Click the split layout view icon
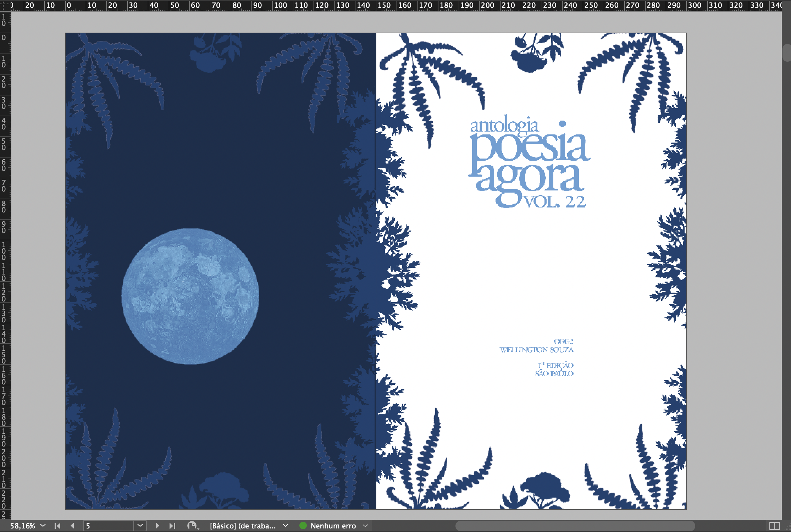Viewport: 791px width, 532px height. [774, 526]
